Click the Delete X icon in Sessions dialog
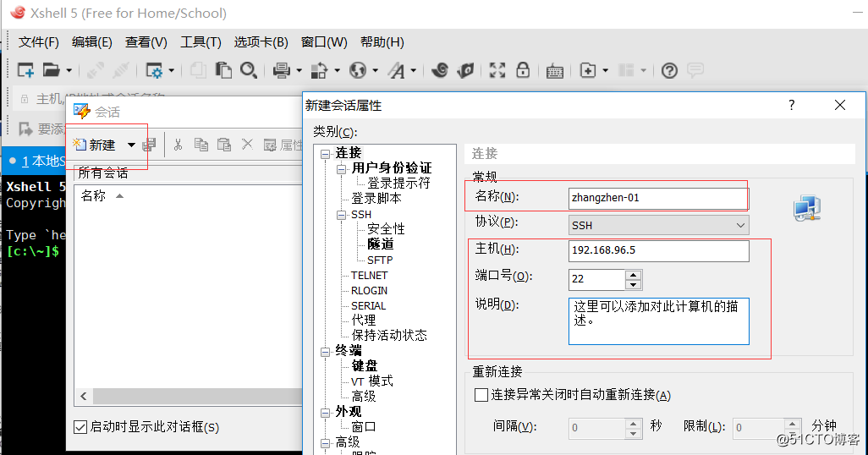Image resolution: width=868 pixels, height=455 pixels. [247, 145]
